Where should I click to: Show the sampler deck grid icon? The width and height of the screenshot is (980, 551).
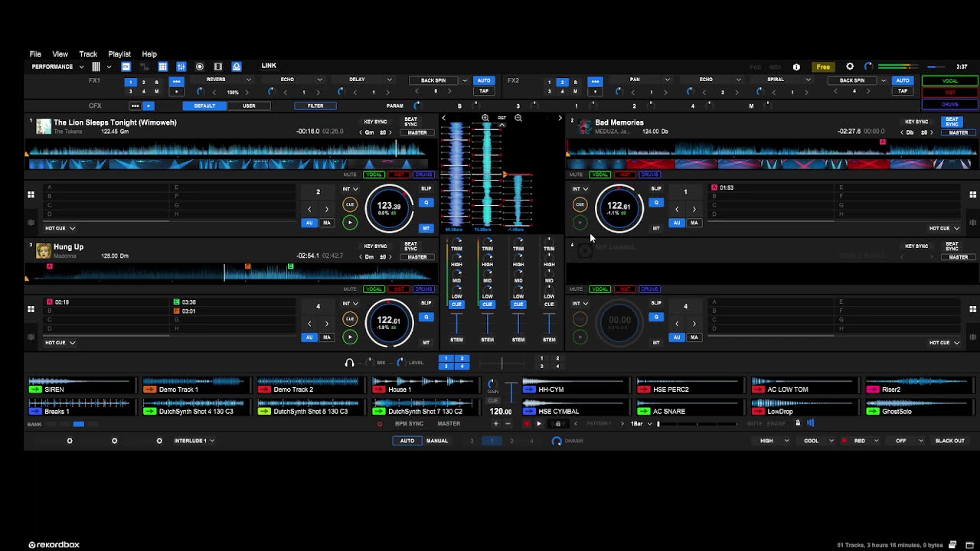162,67
